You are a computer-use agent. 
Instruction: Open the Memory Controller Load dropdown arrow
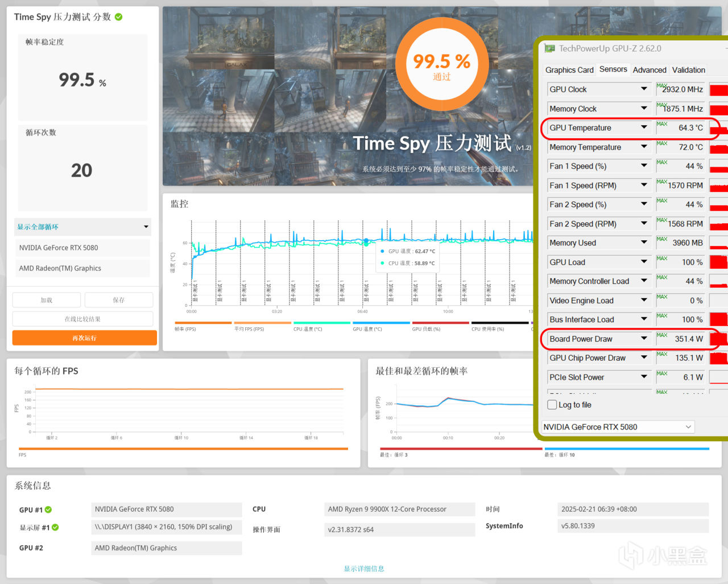point(644,281)
